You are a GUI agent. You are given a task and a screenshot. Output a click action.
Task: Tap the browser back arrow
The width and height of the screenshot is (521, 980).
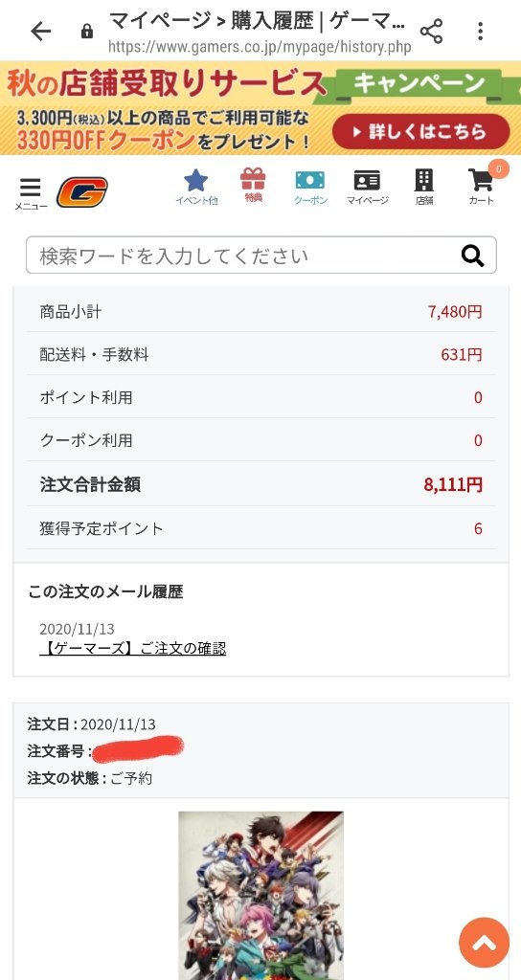[x=40, y=32]
